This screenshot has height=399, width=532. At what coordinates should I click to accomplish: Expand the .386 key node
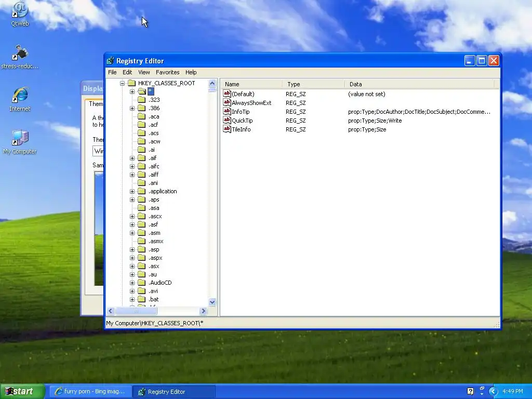132,108
